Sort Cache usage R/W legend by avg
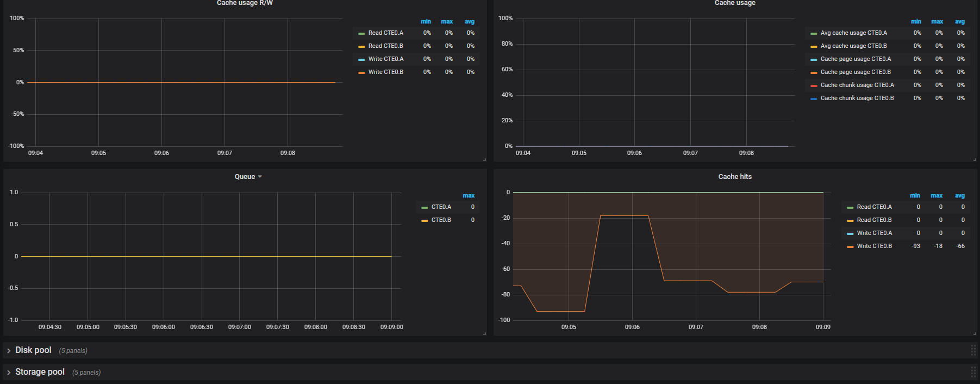980x384 pixels. [x=470, y=22]
